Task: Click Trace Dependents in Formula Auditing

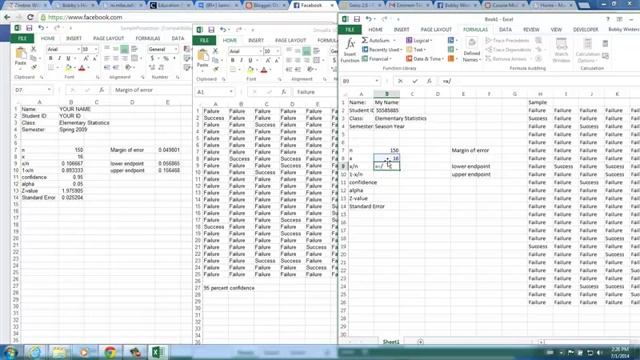Action: [508, 50]
